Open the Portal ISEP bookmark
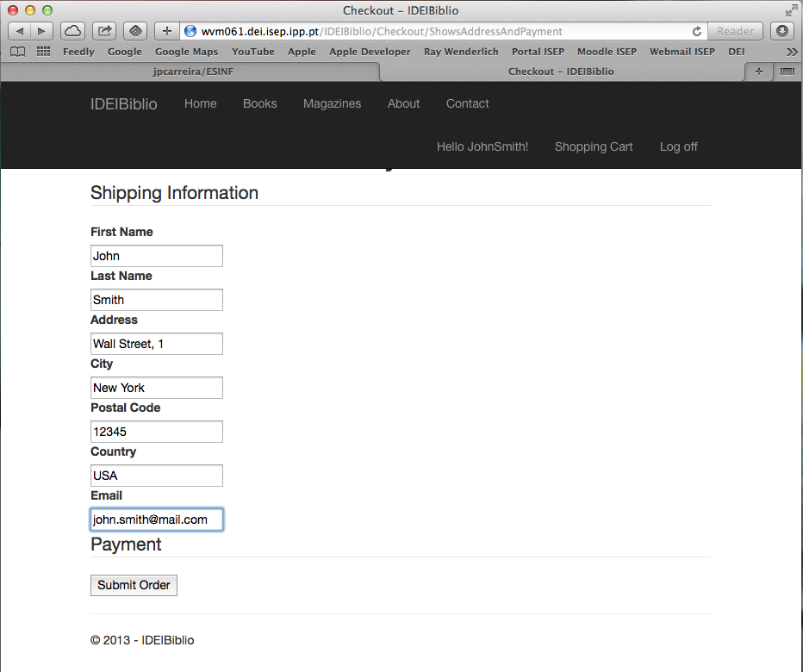This screenshot has width=803, height=672. pyautogui.click(x=538, y=52)
